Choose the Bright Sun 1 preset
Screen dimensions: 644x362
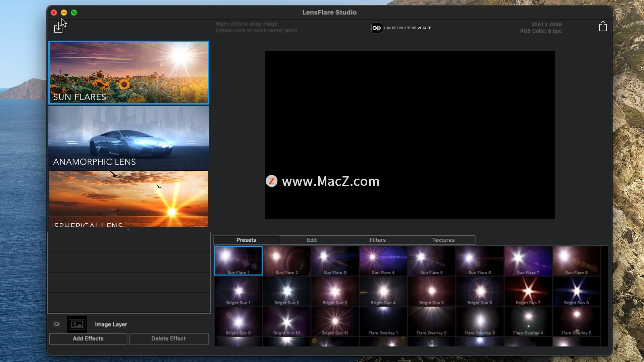238,291
